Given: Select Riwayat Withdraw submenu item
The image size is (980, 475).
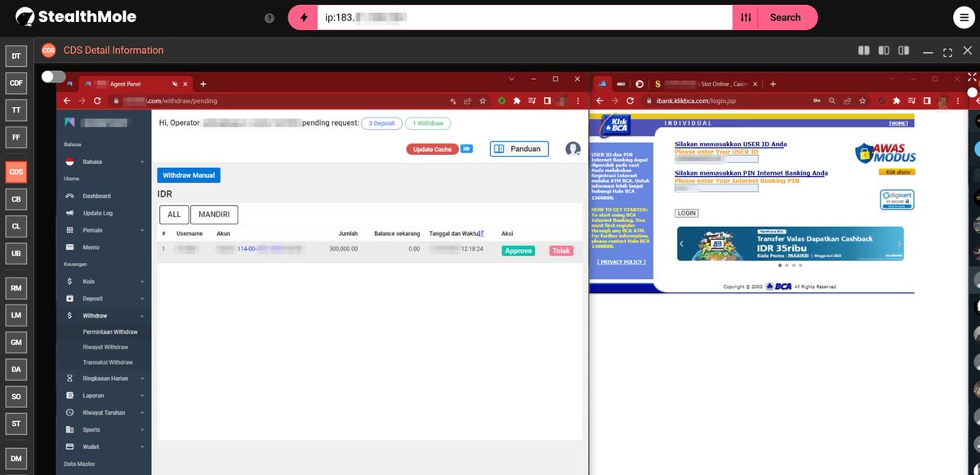Looking at the screenshot, I should tap(105, 347).
